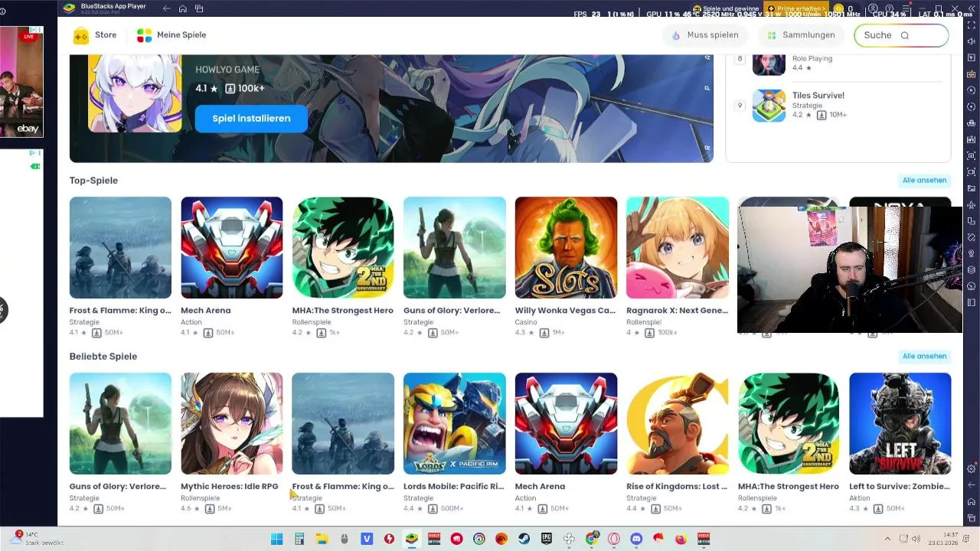Screen dimensions: 980x551
Task: Open Guns of Glory in Top-Spiele
Action: [454, 248]
